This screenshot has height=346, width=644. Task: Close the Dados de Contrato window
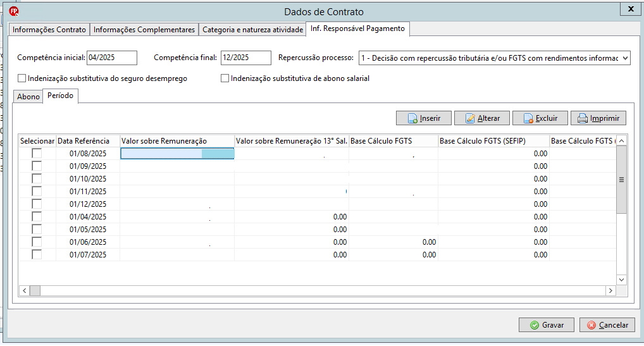click(x=631, y=9)
